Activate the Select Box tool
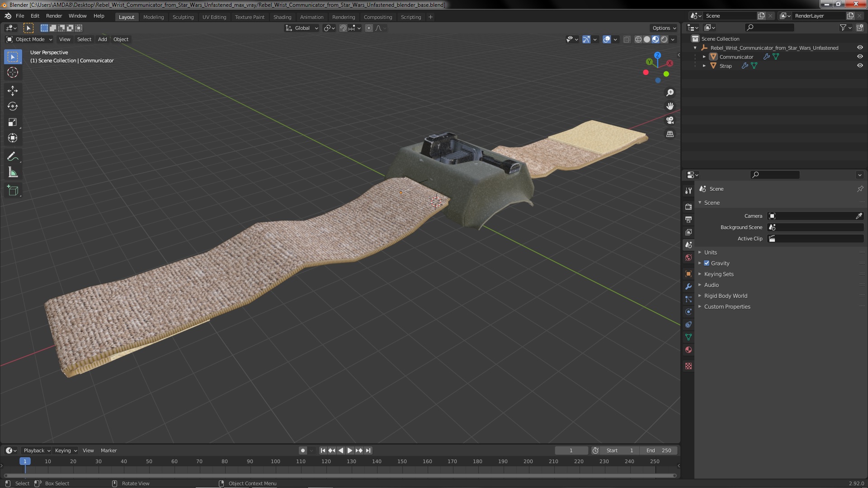 [13, 57]
